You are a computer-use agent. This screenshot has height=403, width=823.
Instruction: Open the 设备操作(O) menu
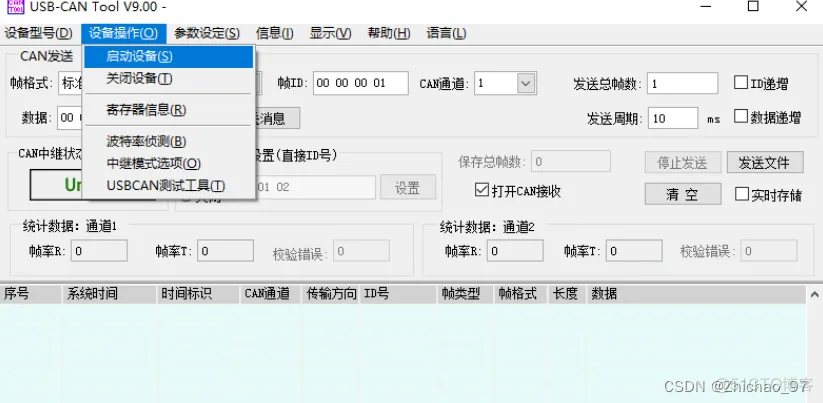(x=123, y=34)
